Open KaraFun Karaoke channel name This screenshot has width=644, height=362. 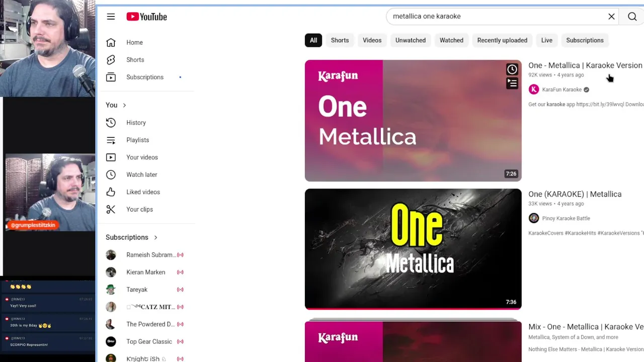point(562,89)
